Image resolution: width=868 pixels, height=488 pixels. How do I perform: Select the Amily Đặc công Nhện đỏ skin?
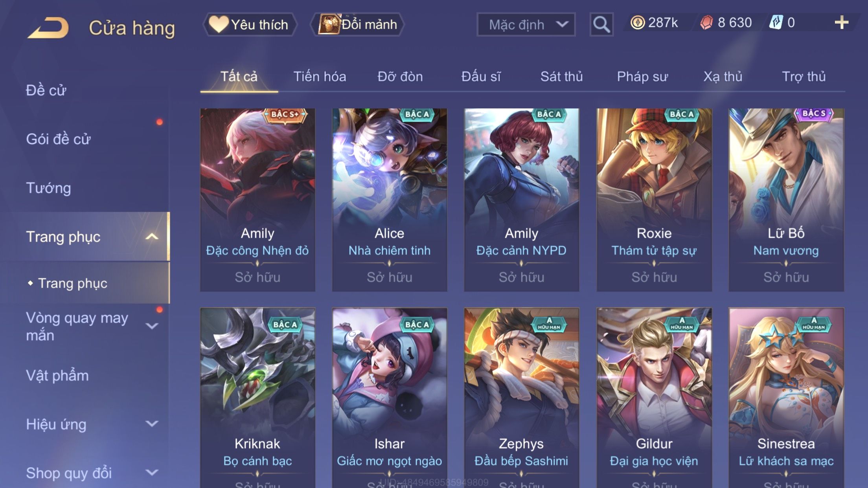[257, 200]
